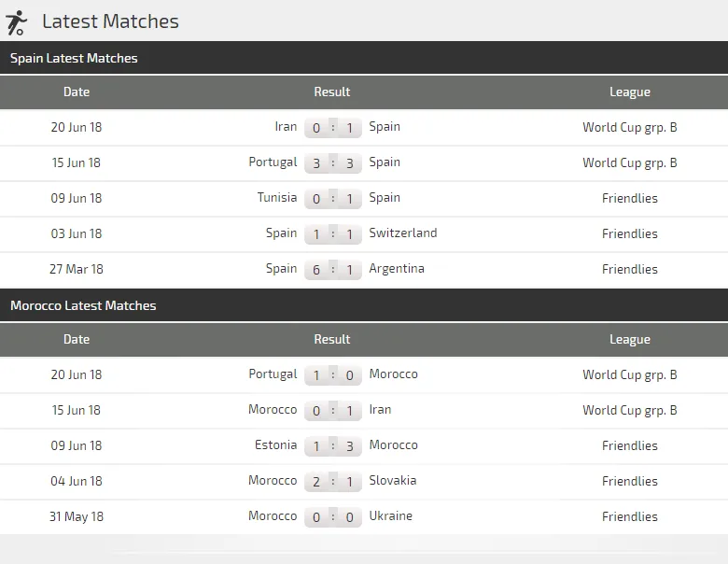The width and height of the screenshot is (728, 564).
Task: Click the Morocco 0:0 Ukraine score box
Action: pyautogui.click(x=332, y=517)
